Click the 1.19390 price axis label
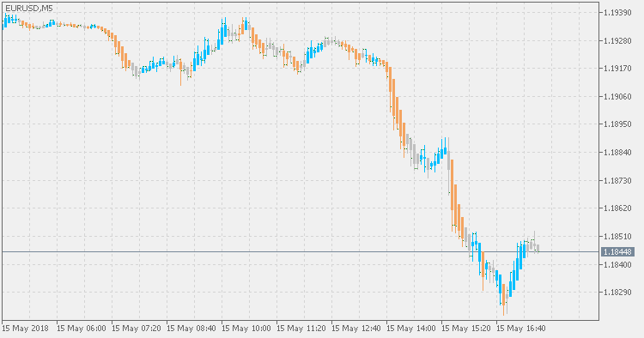Viewport: 644px width, 338px height. (617, 13)
